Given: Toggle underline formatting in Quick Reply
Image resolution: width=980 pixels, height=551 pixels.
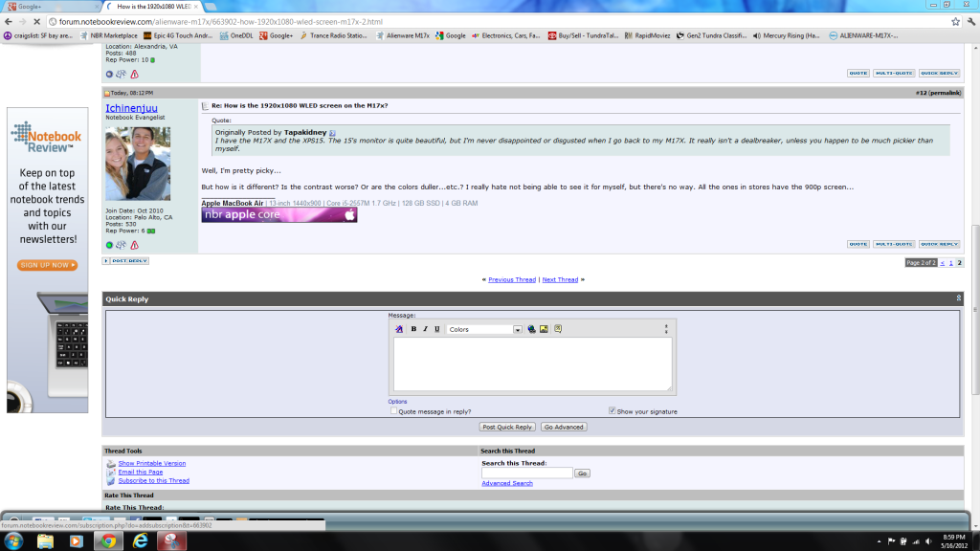Looking at the screenshot, I should [436, 329].
